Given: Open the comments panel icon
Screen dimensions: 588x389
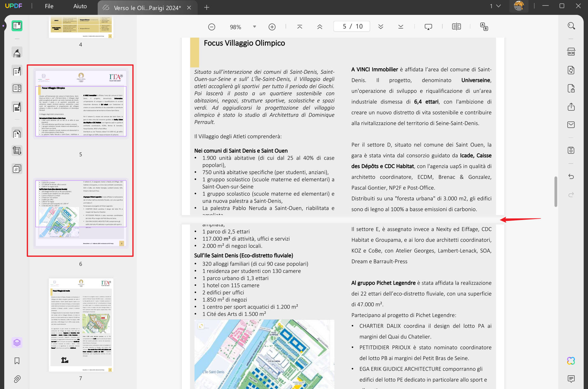Looking at the screenshot, I should click(x=571, y=379).
